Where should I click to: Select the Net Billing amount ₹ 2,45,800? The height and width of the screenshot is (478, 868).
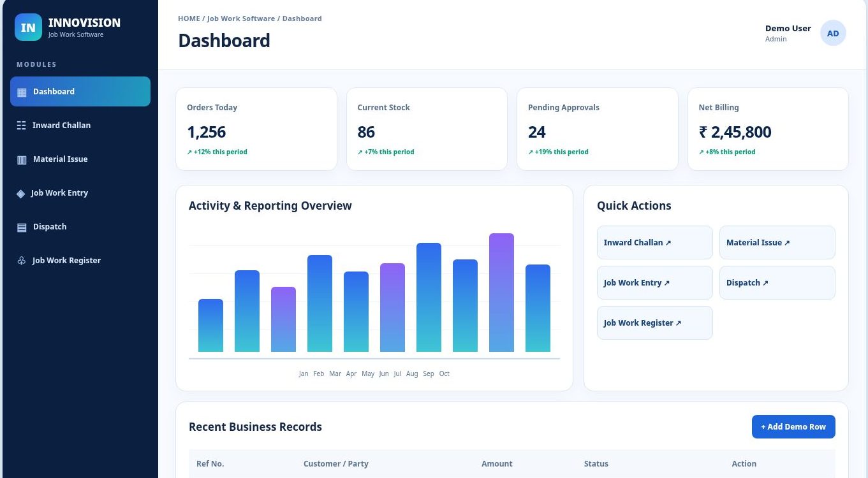coord(735,132)
